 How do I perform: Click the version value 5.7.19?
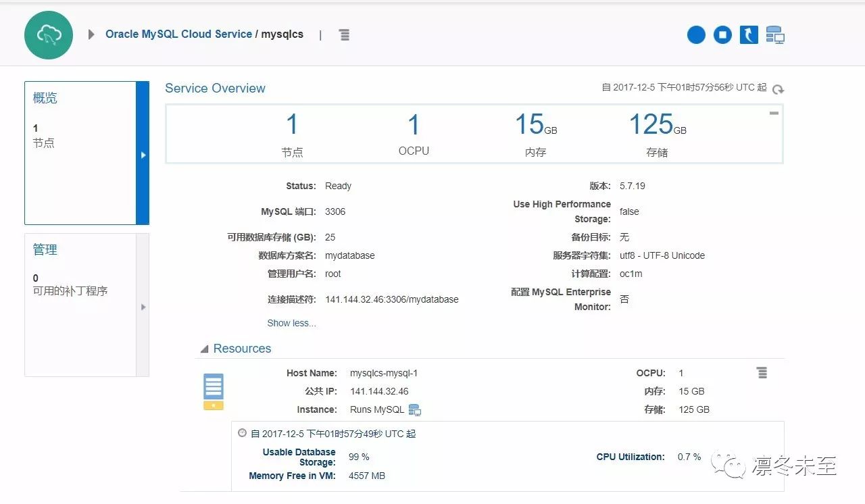[x=633, y=186]
